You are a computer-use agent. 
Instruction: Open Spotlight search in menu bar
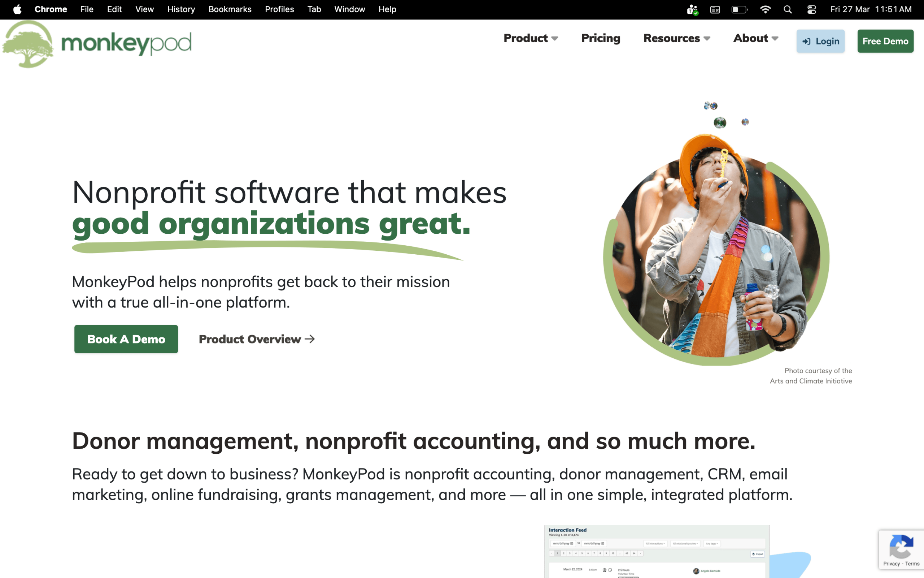tap(788, 9)
